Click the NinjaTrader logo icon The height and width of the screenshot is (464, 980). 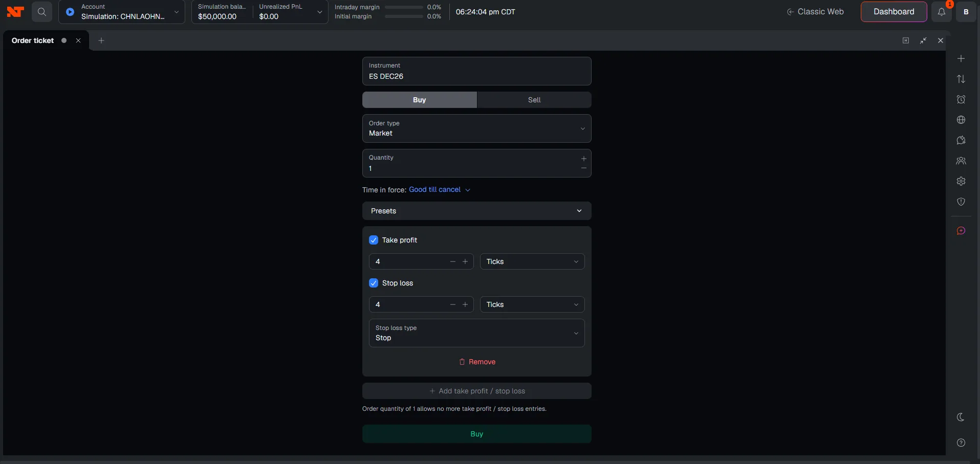pyautogui.click(x=15, y=12)
